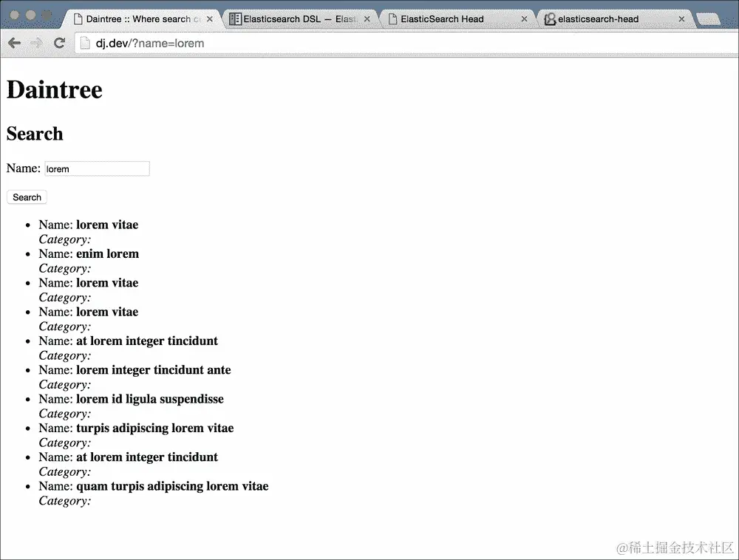Close the elasticsearch-head tab
739x560 pixels.
(681, 19)
